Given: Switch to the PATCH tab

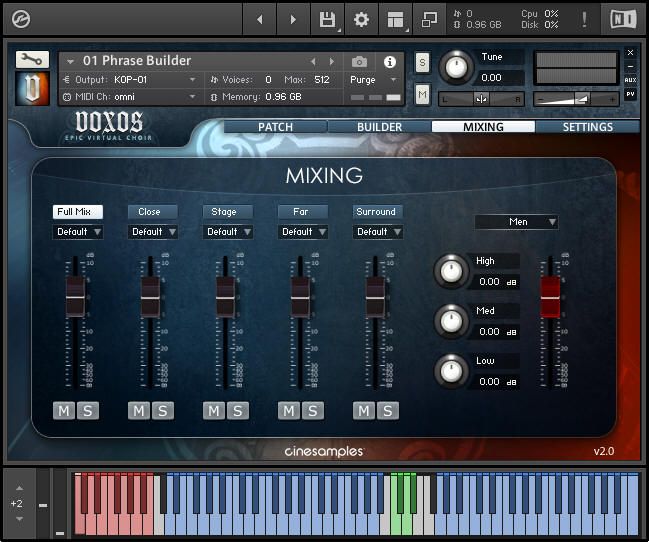Looking at the screenshot, I should (x=275, y=127).
